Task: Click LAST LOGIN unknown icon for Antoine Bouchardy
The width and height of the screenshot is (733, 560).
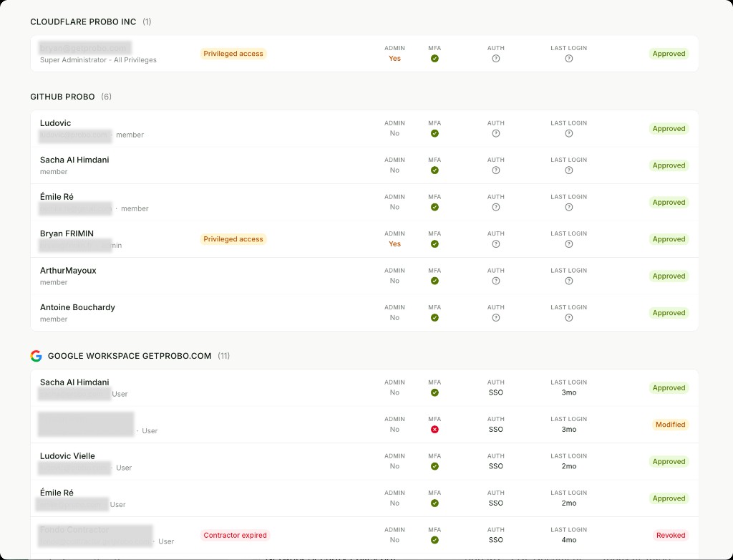Action: pyautogui.click(x=569, y=318)
